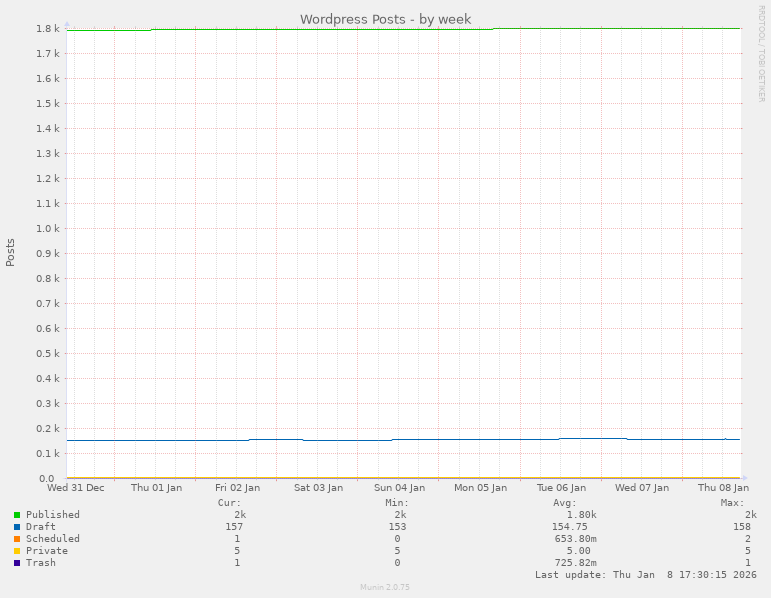The image size is (771, 598).
Task: Click the orange Scheduled legend swatch
Action: click(x=17, y=539)
